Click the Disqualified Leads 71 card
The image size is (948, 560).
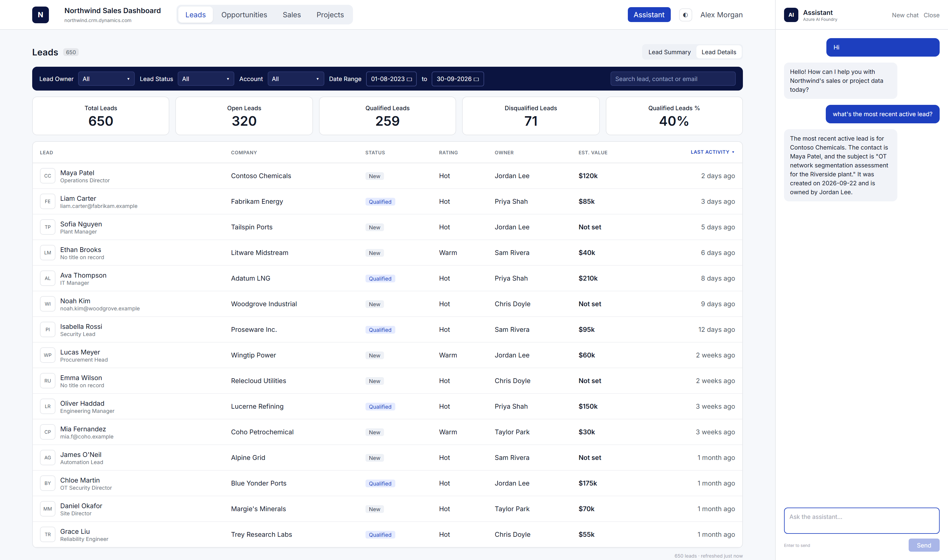coord(530,116)
